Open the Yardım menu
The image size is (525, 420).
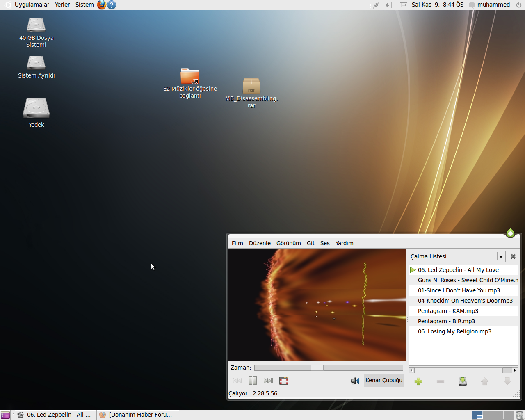click(x=344, y=243)
